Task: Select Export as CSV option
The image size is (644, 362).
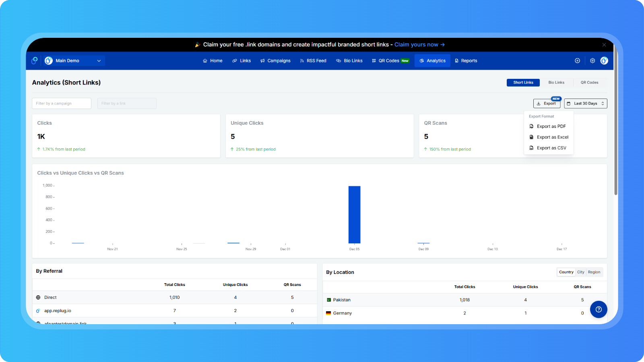Action: coord(551,148)
